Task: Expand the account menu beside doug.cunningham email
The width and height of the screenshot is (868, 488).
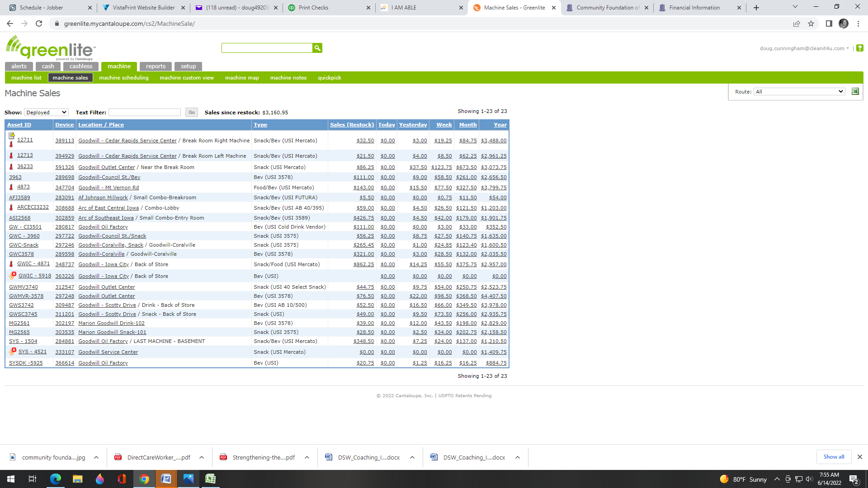Action: coord(848,48)
